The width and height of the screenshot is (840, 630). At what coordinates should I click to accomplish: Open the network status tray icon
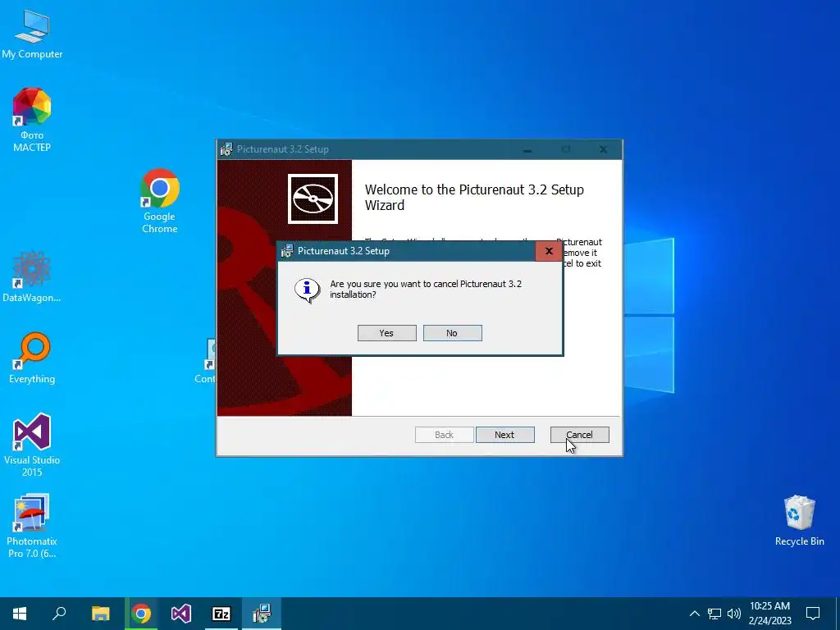[714, 614]
